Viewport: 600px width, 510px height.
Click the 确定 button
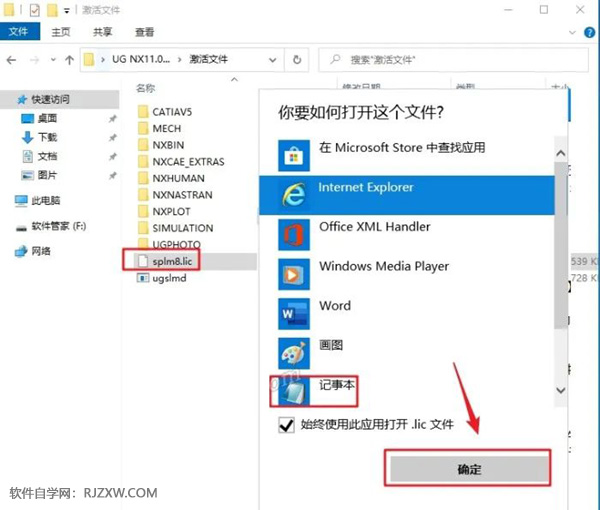469,469
